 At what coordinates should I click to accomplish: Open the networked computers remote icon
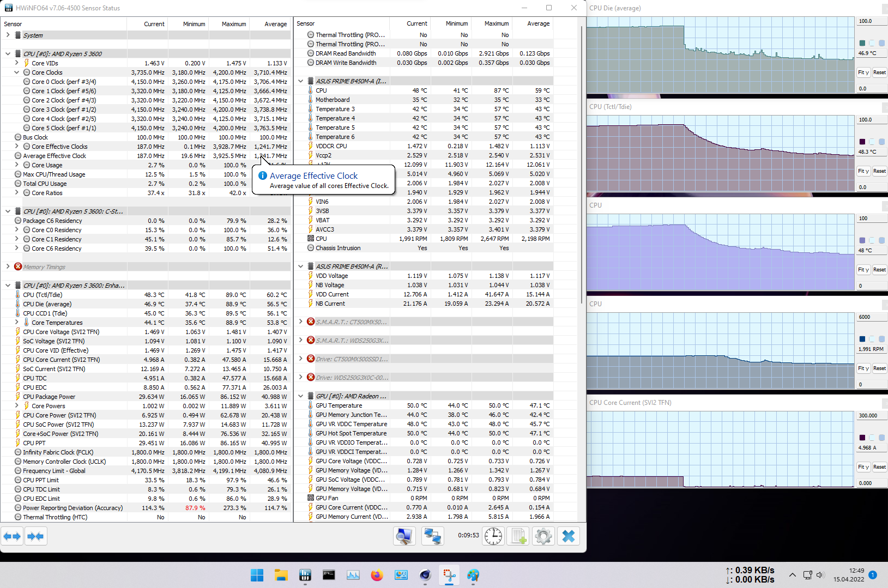[433, 536]
